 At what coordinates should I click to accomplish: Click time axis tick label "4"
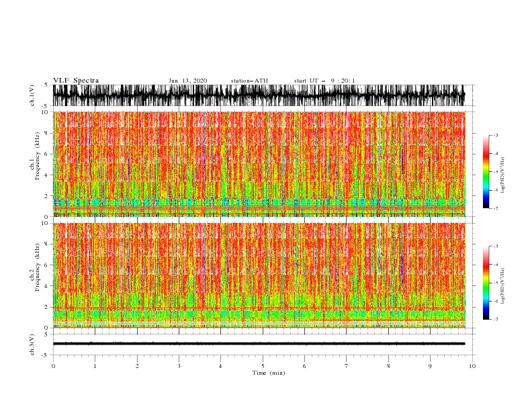coord(220,366)
